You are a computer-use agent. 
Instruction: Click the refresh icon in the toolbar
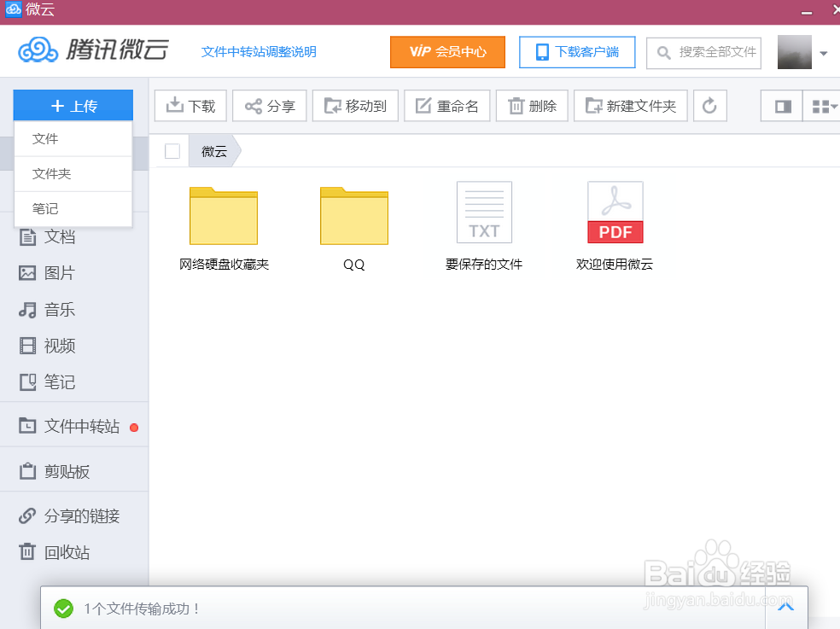pos(710,106)
